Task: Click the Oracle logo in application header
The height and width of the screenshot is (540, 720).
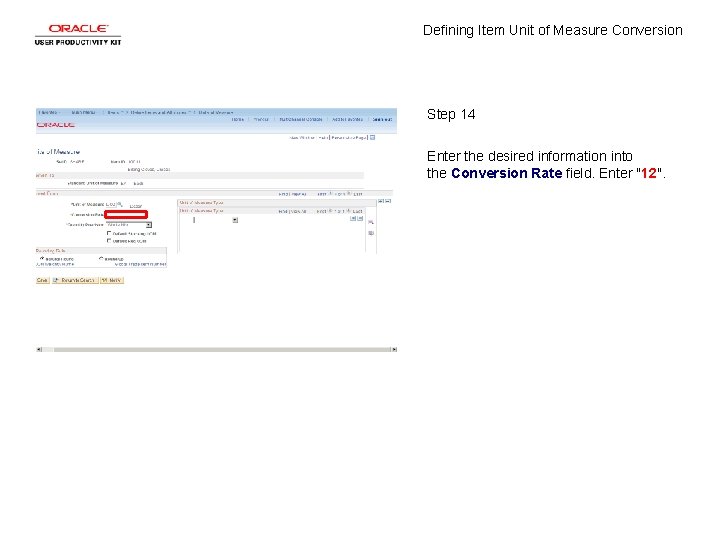Action: tap(56, 125)
